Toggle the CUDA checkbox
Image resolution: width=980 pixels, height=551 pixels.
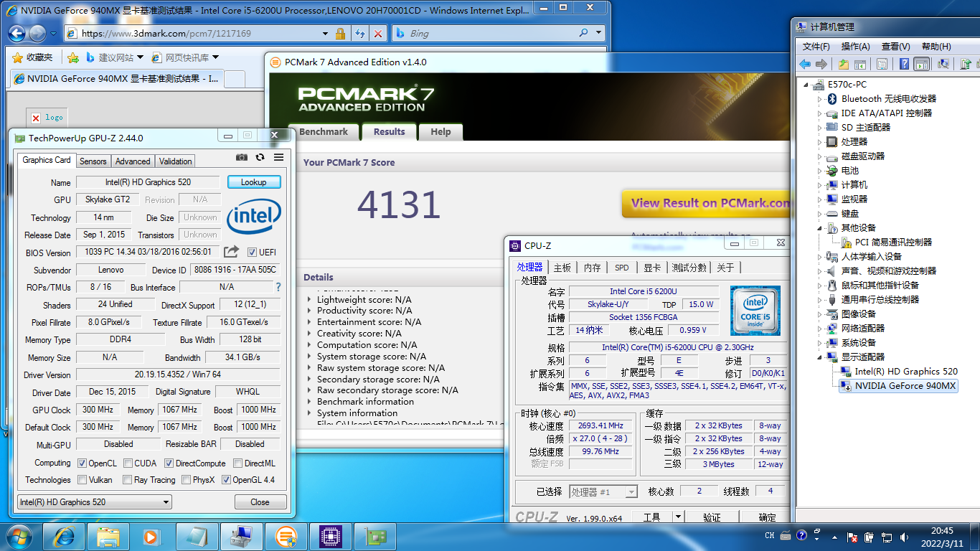[128, 463]
